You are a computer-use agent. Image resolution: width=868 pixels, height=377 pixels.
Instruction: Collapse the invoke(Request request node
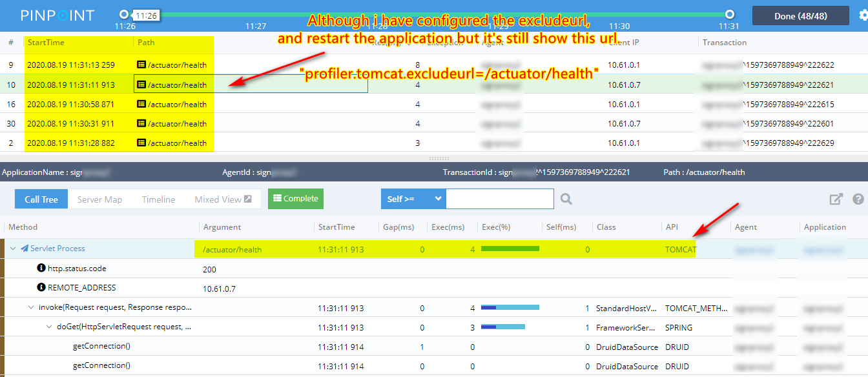coord(31,307)
